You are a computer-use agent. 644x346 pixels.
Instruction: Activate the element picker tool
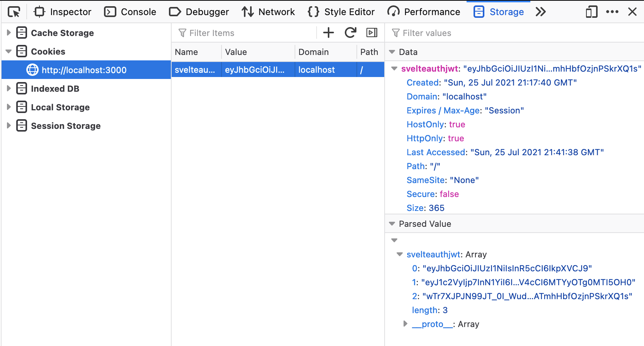tap(14, 12)
